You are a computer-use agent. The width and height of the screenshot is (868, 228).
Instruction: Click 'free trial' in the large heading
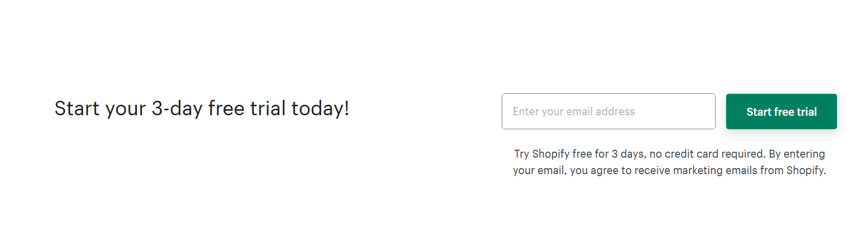pos(247,109)
